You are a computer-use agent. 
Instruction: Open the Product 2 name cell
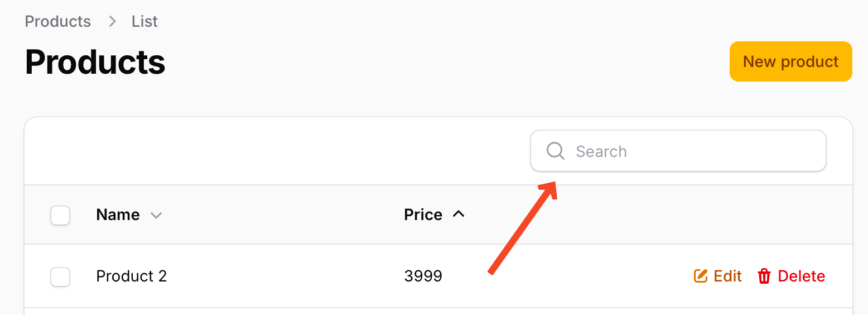click(x=132, y=276)
